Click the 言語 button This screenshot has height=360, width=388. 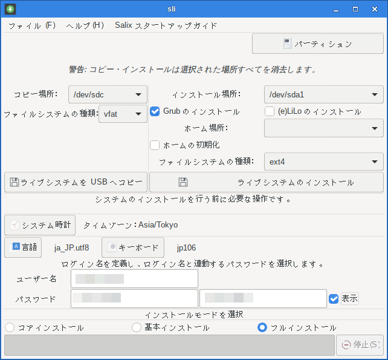tap(23, 247)
